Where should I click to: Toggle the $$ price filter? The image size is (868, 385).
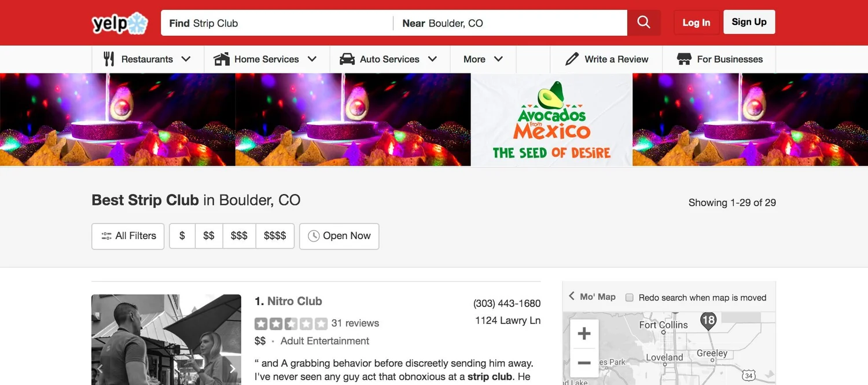coord(209,236)
